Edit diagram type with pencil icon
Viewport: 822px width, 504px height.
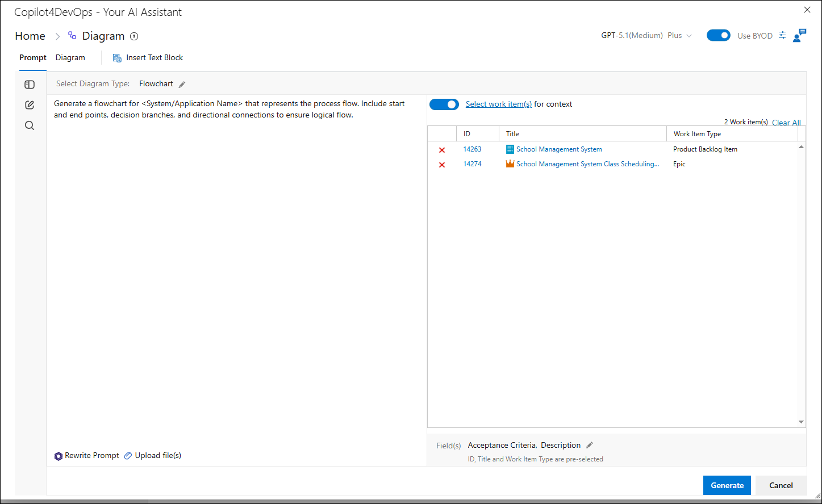tap(182, 85)
